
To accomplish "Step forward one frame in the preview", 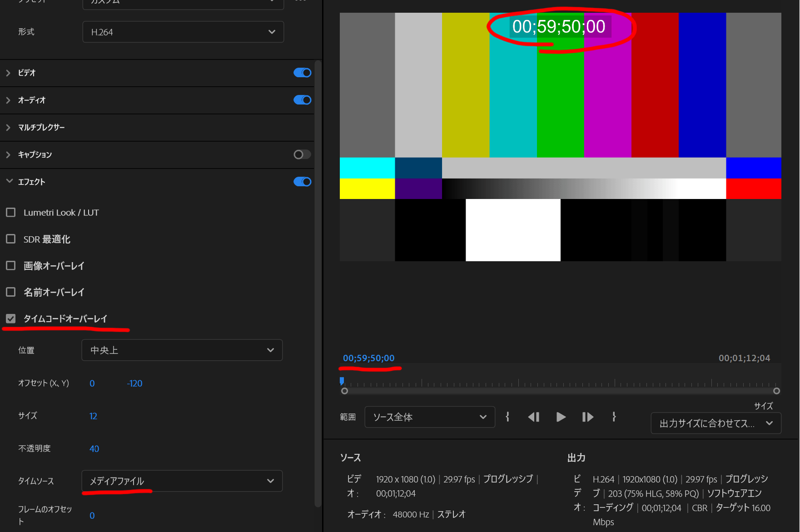I will (587, 417).
